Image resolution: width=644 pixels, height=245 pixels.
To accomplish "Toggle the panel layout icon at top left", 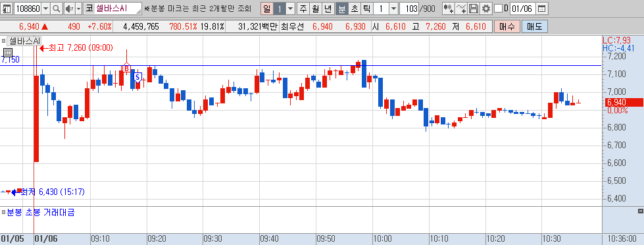I will coord(7,8).
